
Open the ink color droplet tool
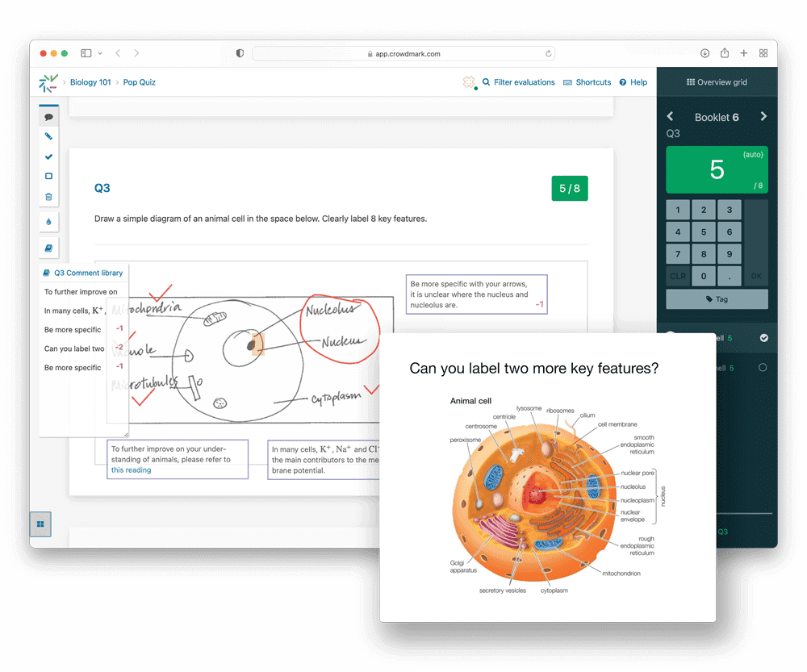point(48,222)
